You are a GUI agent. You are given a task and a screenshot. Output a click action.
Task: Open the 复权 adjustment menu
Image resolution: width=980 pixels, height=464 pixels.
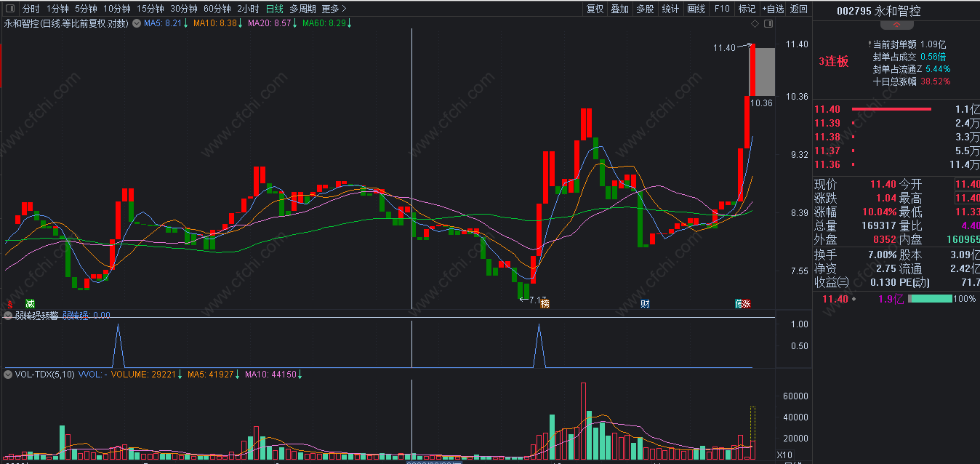(595, 9)
